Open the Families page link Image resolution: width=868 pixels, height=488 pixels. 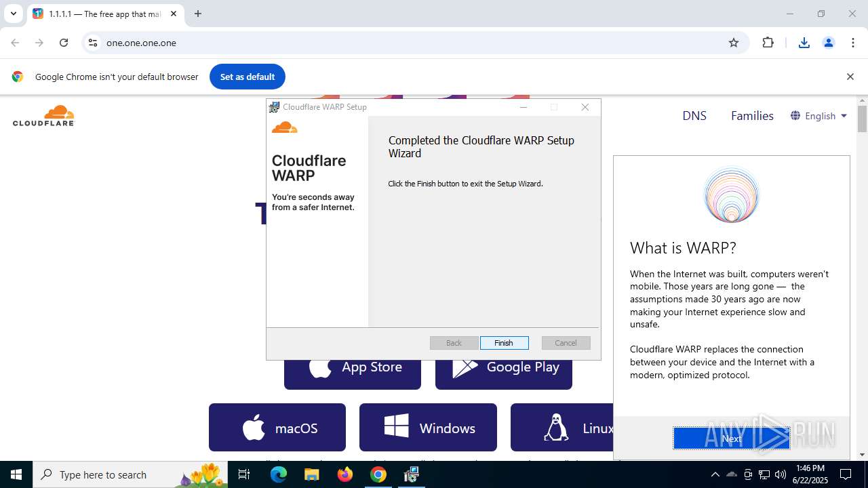point(752,116)
